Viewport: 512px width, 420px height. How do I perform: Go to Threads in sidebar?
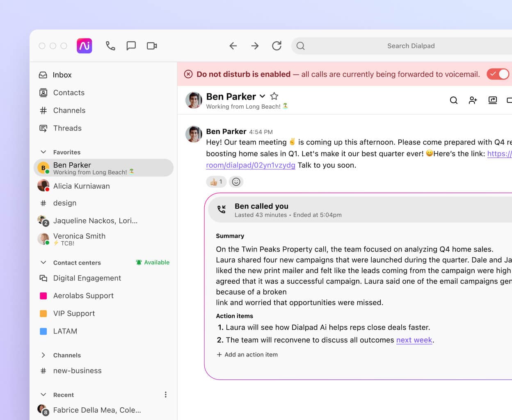67,128
